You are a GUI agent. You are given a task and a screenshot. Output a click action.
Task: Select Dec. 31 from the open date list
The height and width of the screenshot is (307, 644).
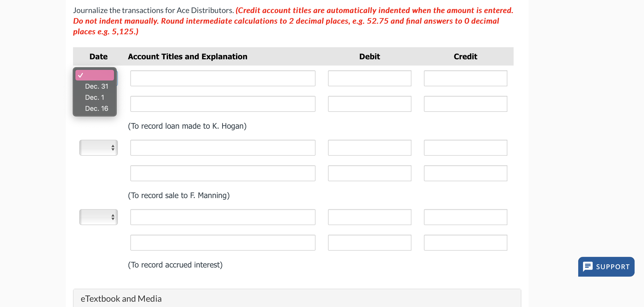coord(96,86)
